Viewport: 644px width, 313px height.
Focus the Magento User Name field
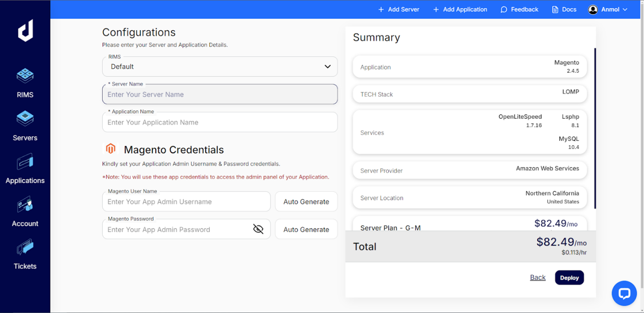point(186,202)
